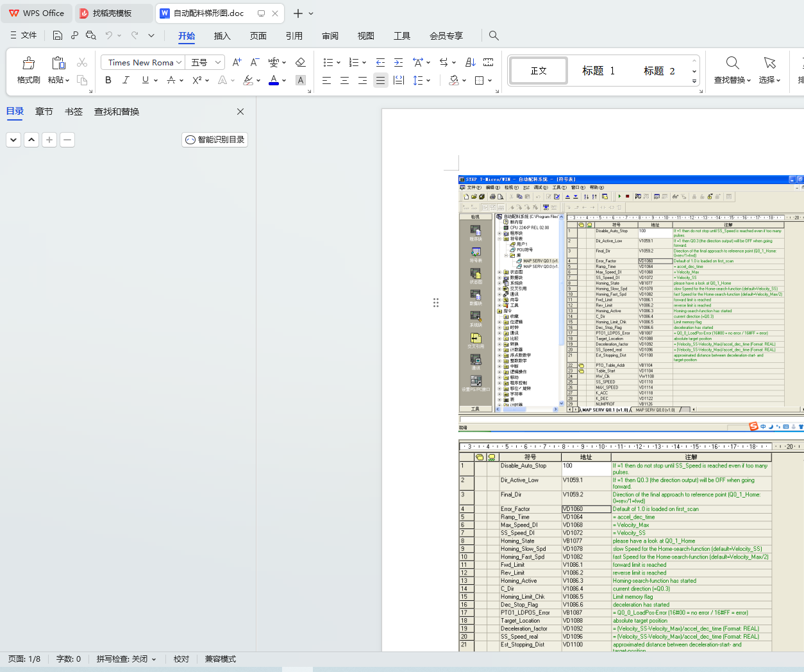Increase font size with A+ icon
The image size is (804, 672).
tap(237, 62)
